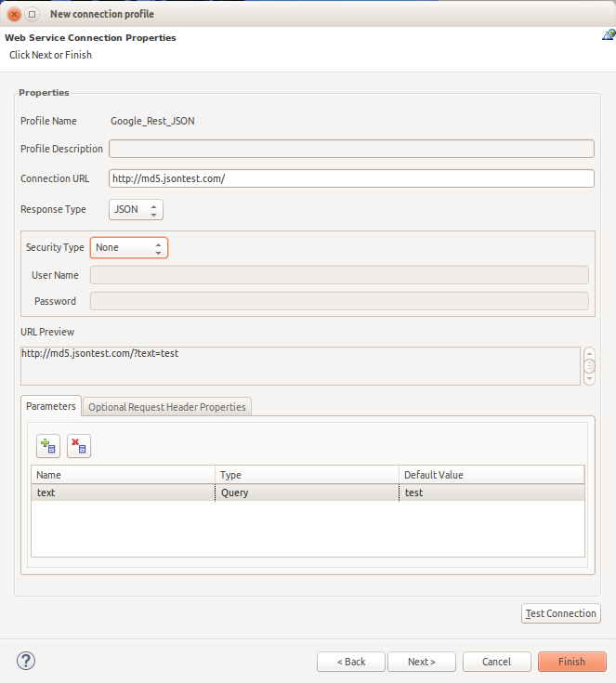The width and height of the screenshot is (616, 683).
Task: Open the help question mark icon
Action: click(x=26, y=661)
